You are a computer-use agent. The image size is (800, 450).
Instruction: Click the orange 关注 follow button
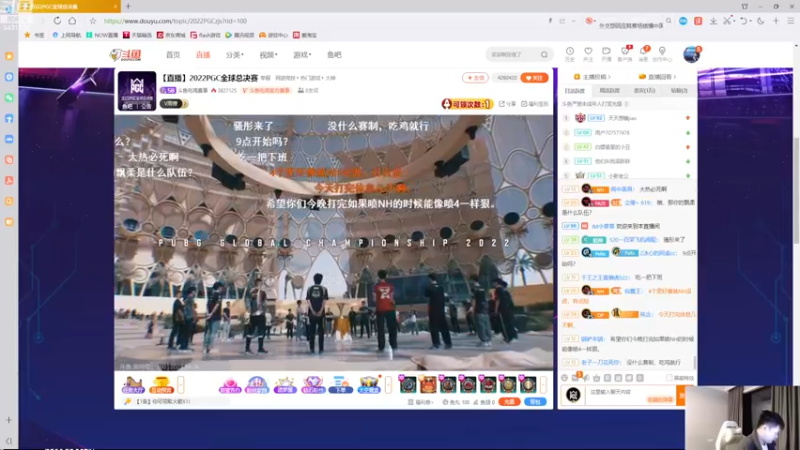tap(534, 78)
